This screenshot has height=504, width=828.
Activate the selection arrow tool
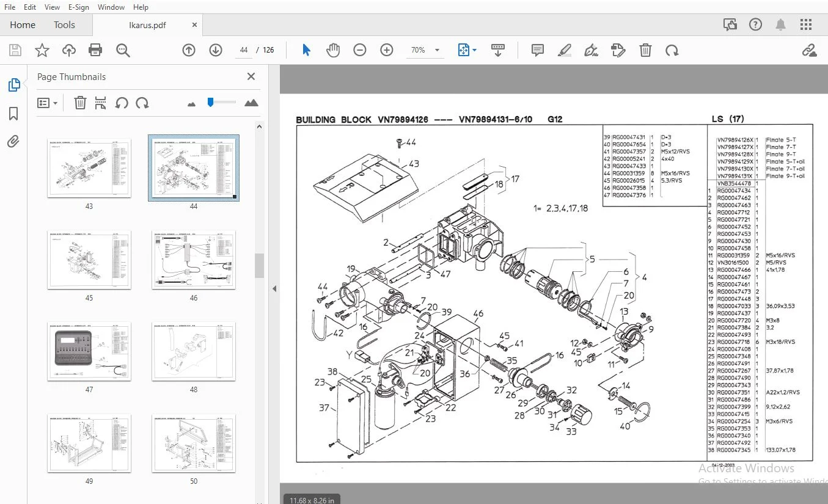pos(306,50)
